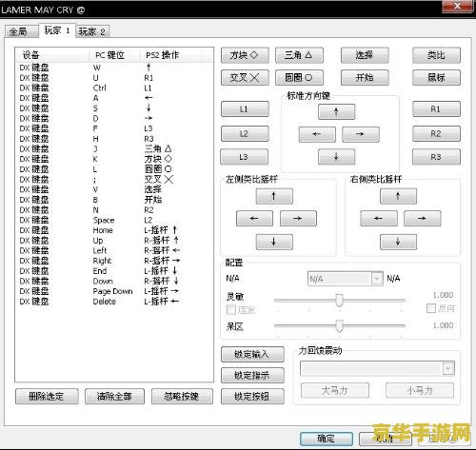476x450 pixels.
Task: Click the standard D-pad up arrow button
Action: click(336, 111)
